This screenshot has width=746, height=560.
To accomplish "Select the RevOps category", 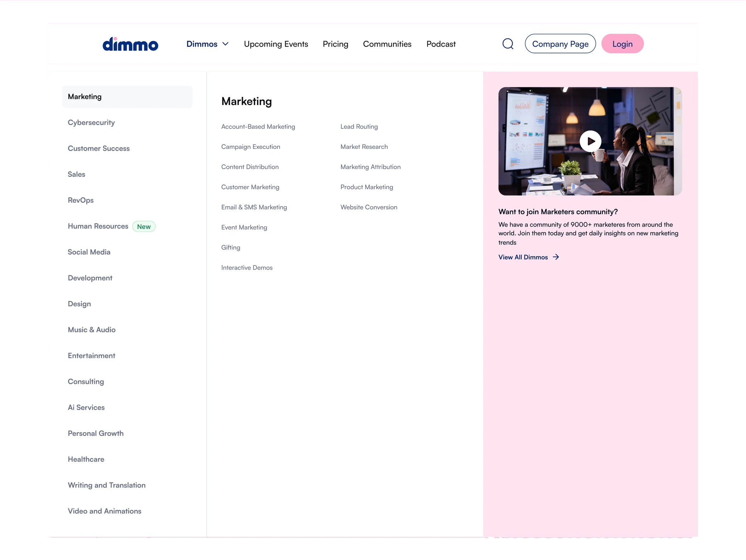I will pyautogui.click(x=81, y=200).
